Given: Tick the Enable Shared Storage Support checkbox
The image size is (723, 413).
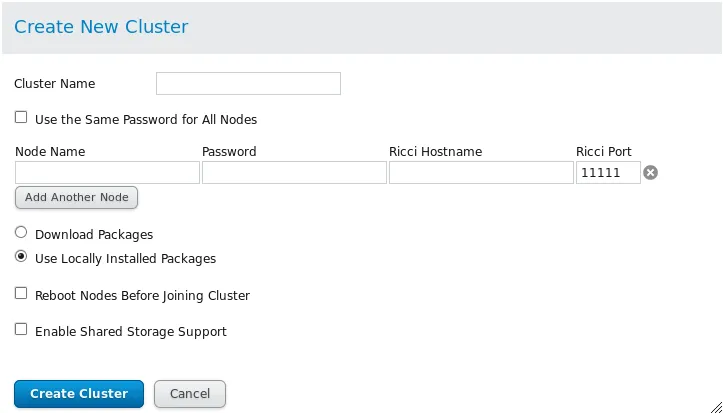Looking at the screenshot, I should point(21,329).
